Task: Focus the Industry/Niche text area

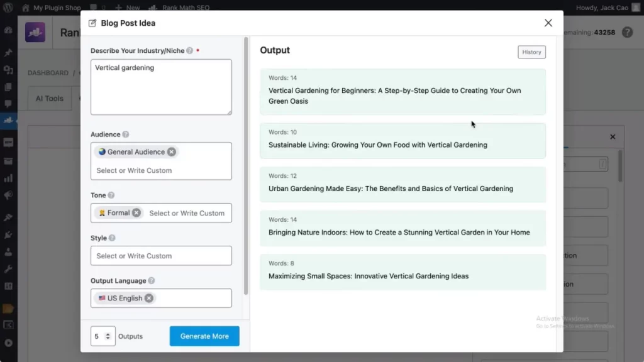Action: tap(161, 87)
